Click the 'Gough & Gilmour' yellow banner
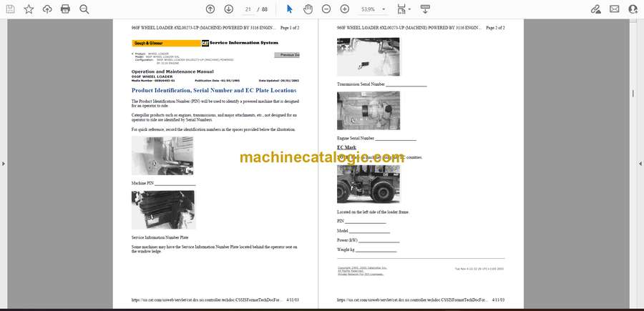Viewport: 644px width, 311px height. click(166, 43)
